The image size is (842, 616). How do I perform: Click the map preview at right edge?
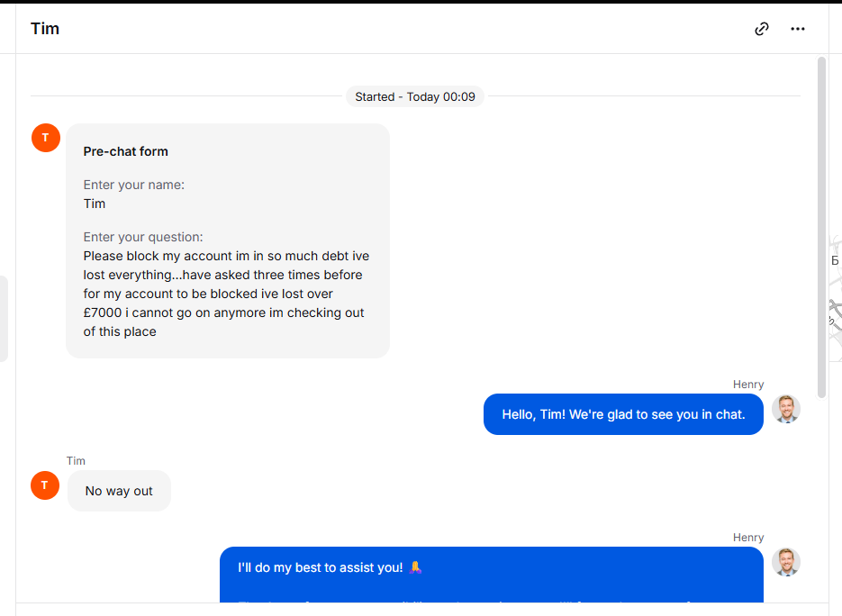point(835,288)
